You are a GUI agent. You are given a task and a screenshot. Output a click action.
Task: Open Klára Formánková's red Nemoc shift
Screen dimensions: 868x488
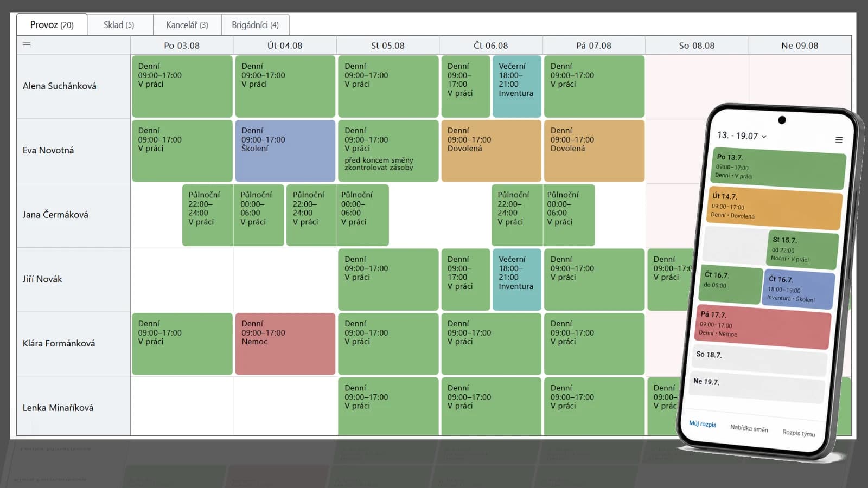285,344
